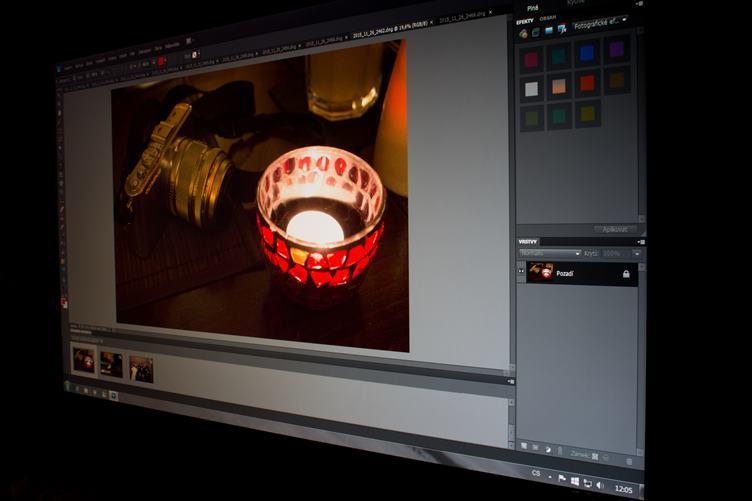Select the Pozadí layer

582,273
